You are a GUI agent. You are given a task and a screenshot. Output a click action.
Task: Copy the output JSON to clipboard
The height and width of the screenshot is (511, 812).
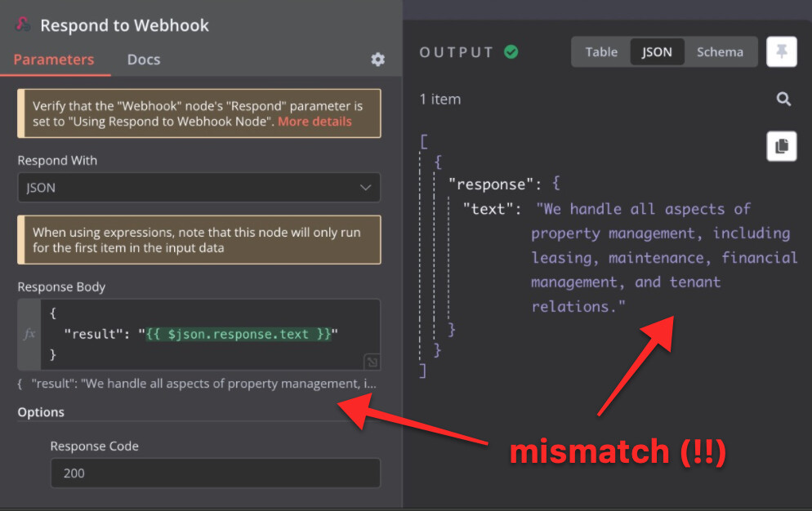782,146
